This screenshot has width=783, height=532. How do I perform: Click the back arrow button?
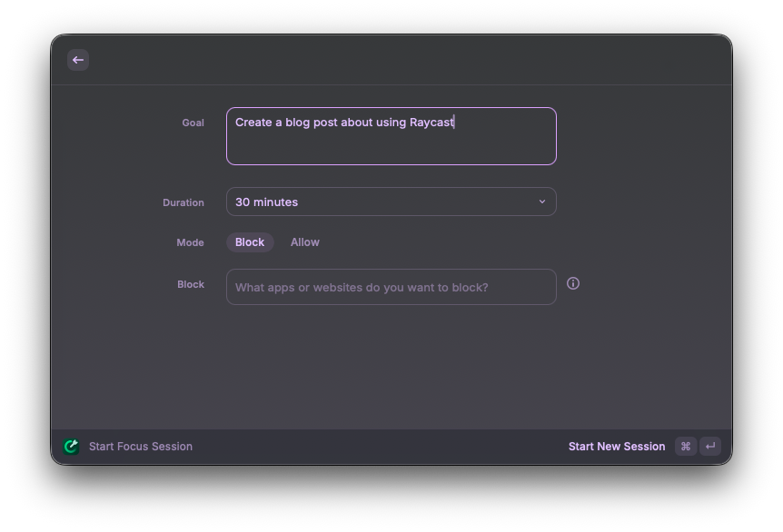click(78, 60)
